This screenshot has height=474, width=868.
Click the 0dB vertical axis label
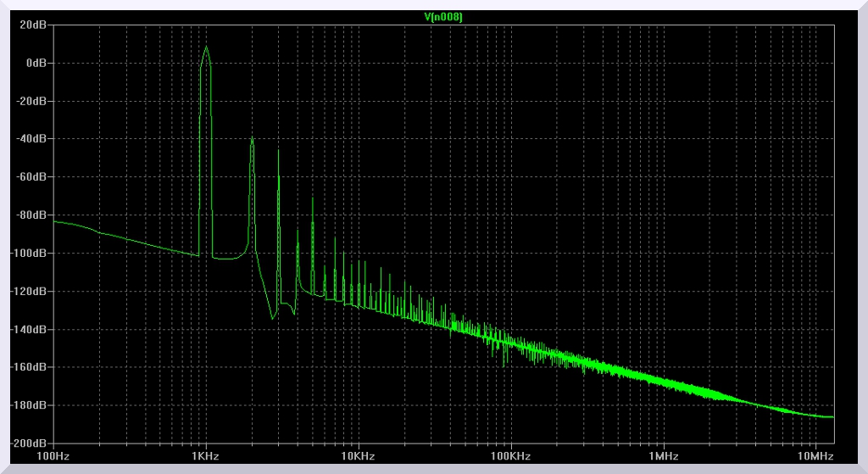point(36,63)
